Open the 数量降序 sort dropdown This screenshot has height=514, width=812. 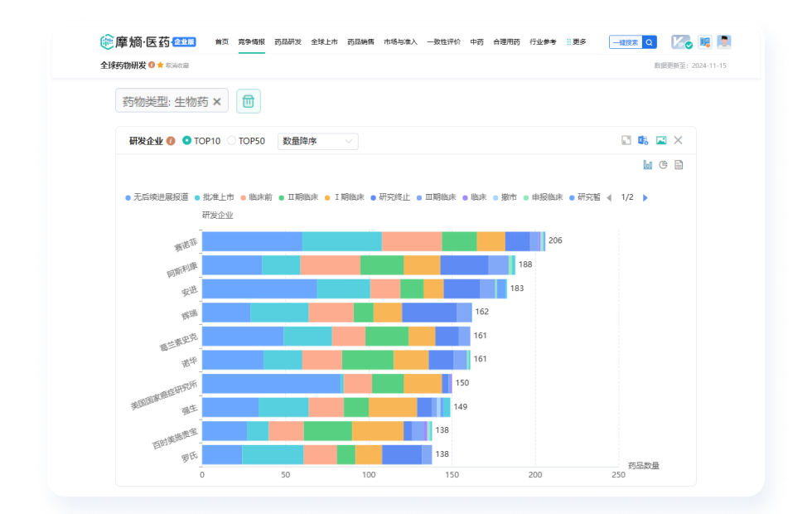pyautogui.click(x=318, y=141)
